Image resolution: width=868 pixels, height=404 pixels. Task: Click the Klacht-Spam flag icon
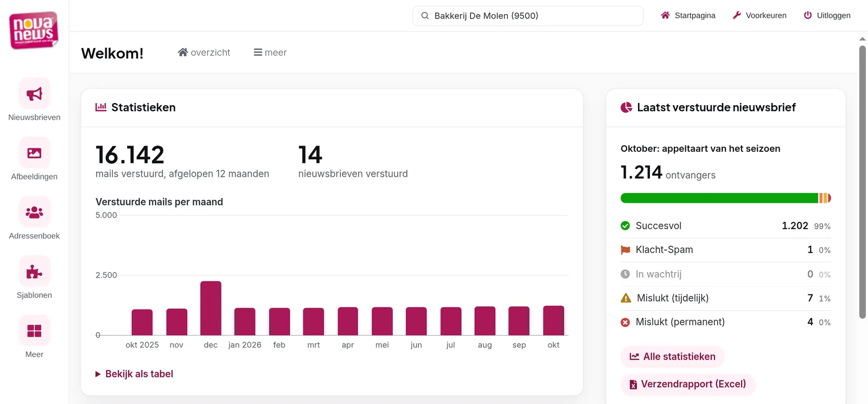626,250
